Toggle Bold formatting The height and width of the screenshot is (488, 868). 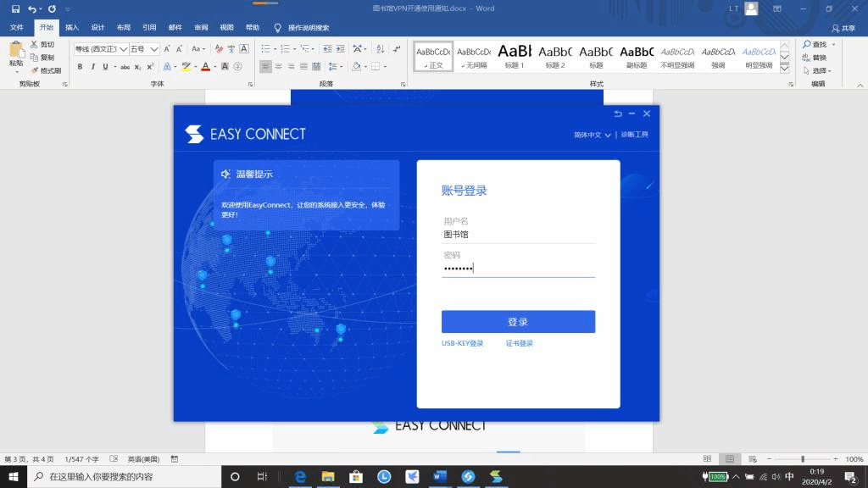(80, 66)
